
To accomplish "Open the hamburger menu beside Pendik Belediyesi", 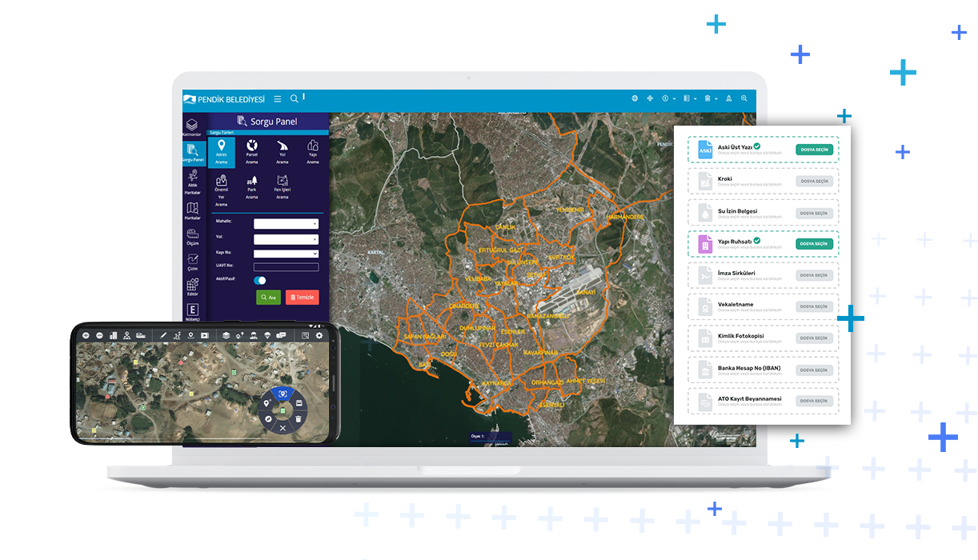I will (x=278, y=99).
